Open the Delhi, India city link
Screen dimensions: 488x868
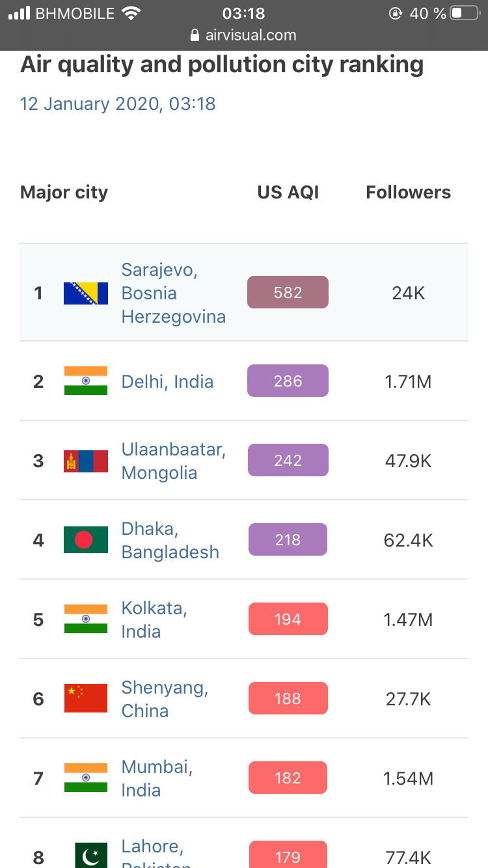[167, 381]
